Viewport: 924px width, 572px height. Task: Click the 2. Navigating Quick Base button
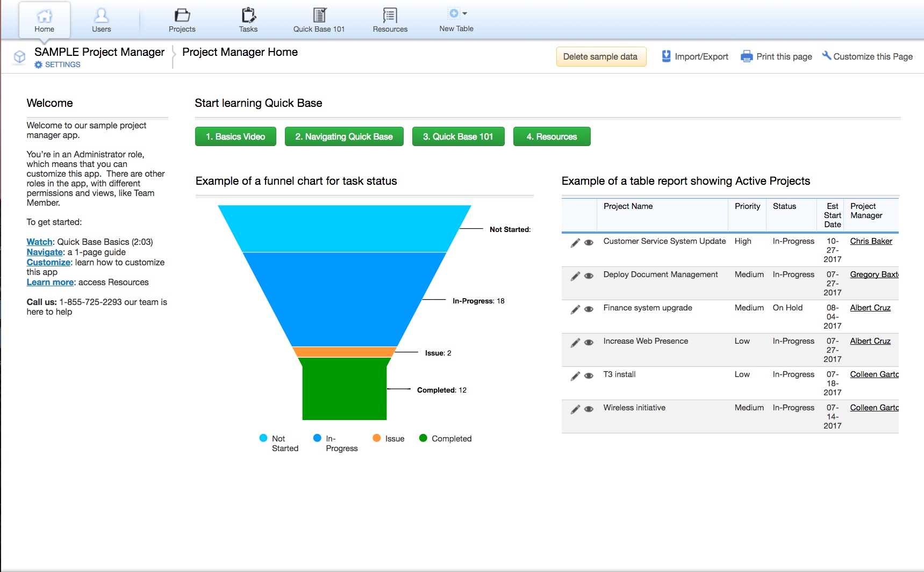point(344,136)
